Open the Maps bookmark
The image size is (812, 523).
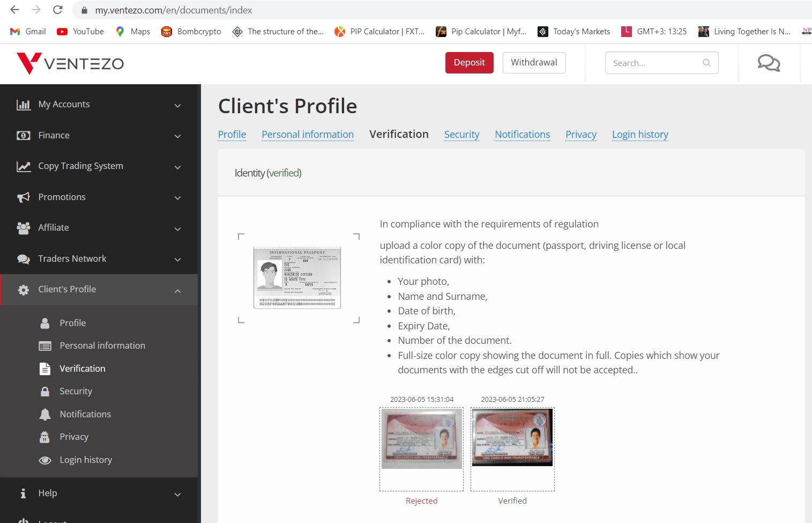tap(132, 32)
